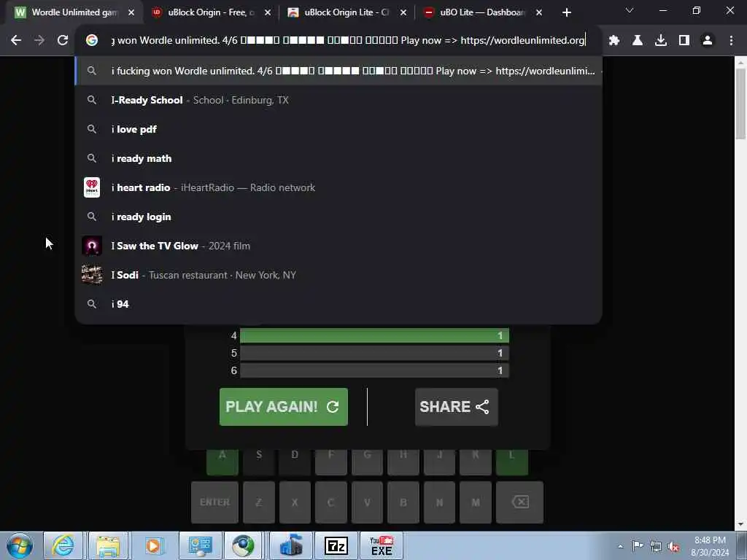Open the Extensions puzzle icon
Image resolution: width=747 pixels, height=560 pixels.
(614, 41)
